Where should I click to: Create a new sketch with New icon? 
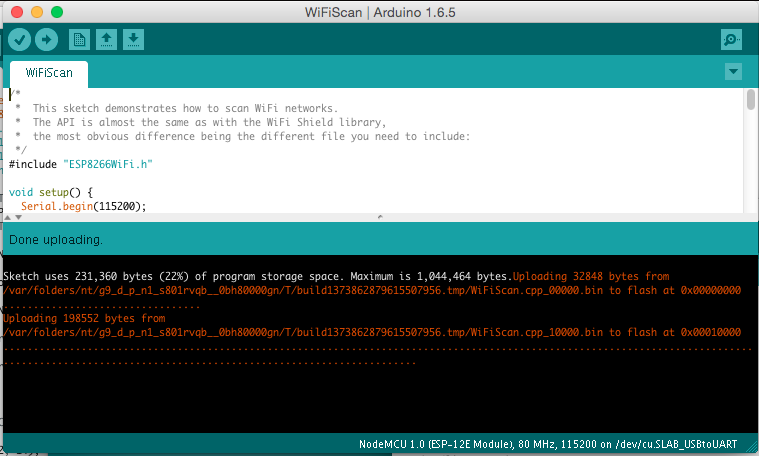pos(79,40)
